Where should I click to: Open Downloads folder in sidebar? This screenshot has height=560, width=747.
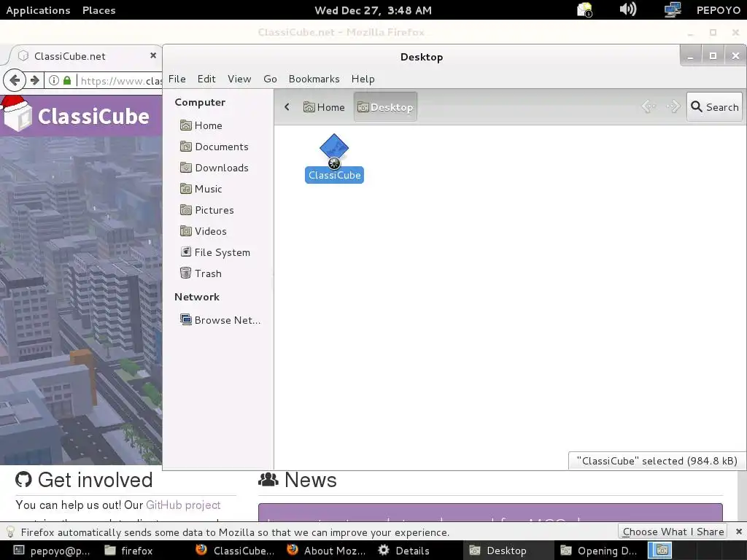[214, 168]
